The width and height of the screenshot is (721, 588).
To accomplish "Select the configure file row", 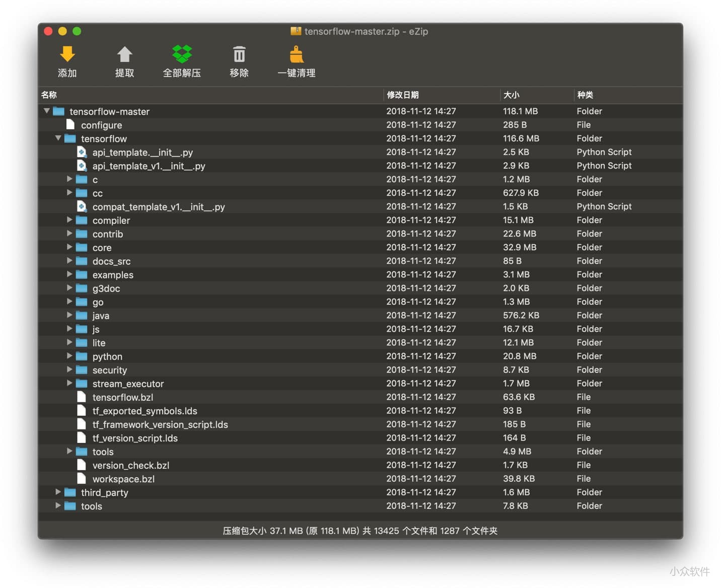I will click(102, 125).
